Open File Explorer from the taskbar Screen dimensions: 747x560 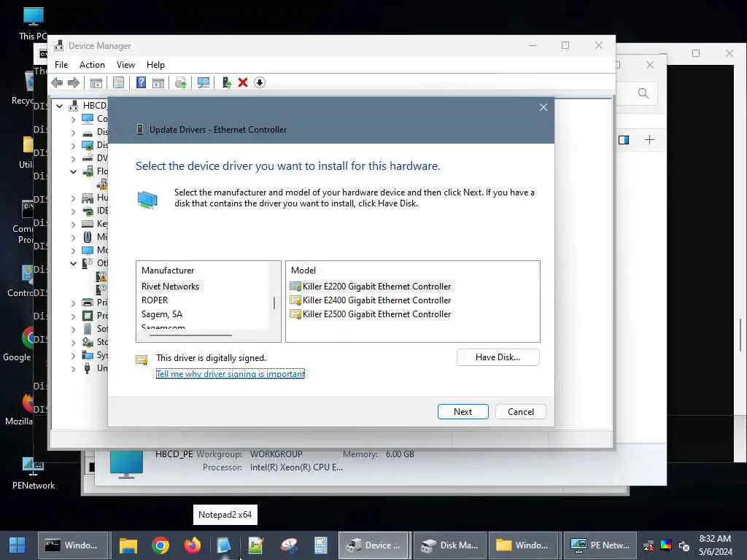tap(128, 545)
